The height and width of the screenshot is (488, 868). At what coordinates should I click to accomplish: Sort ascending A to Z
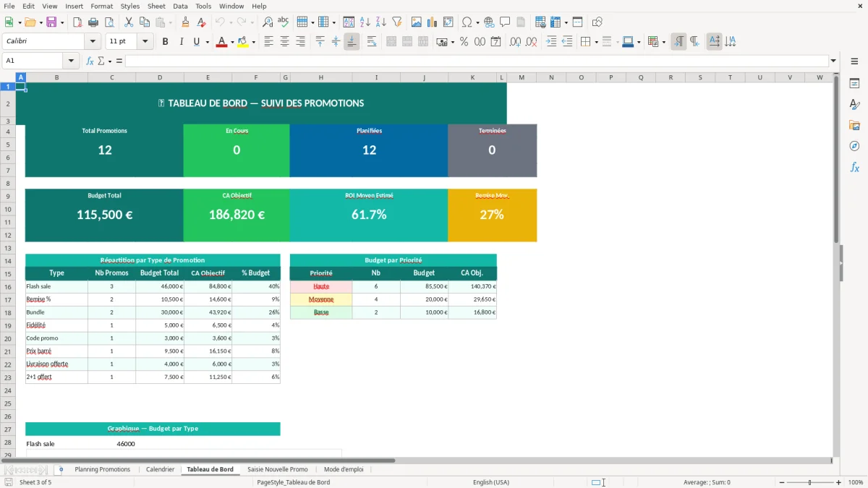click(x=365, y=22)
